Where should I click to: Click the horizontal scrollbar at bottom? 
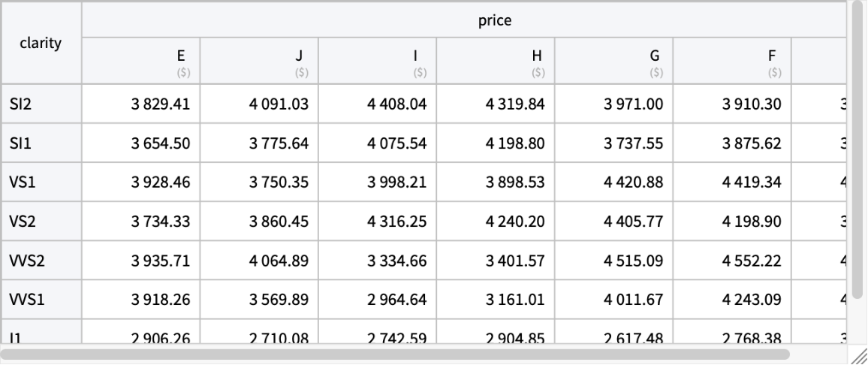[396, 354]
